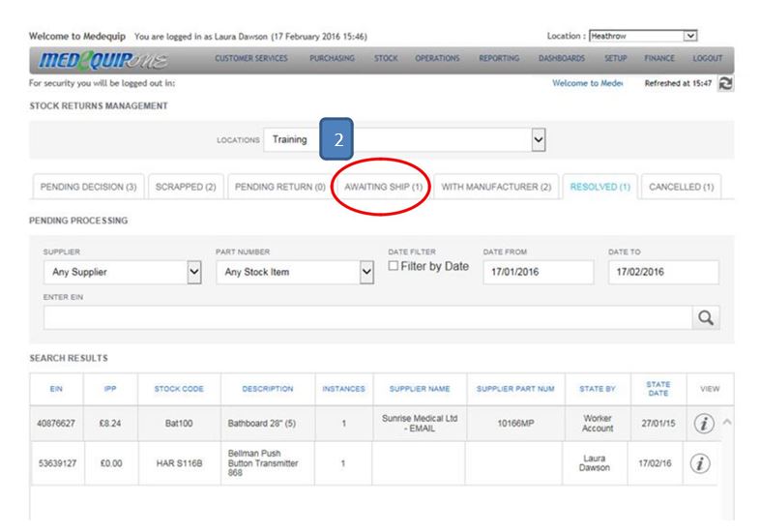
Task: Switch to the With Manufacturer (2) tab
Action: click(x=496, y=187)
